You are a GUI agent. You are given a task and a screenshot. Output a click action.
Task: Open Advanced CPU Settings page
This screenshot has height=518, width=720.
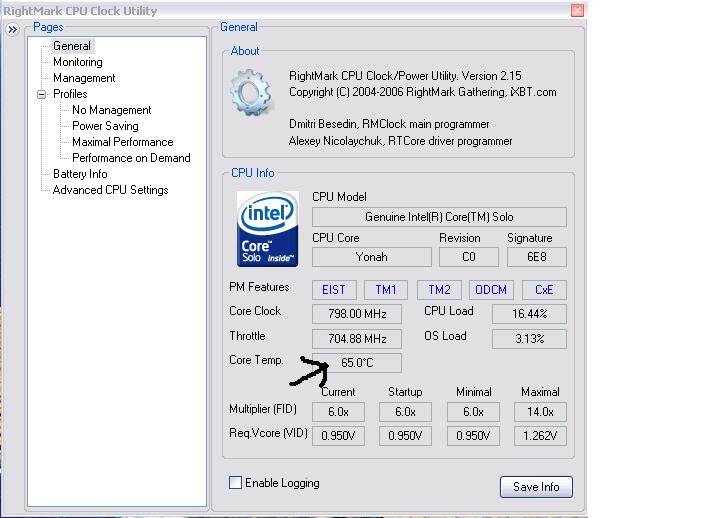(111, 190)
